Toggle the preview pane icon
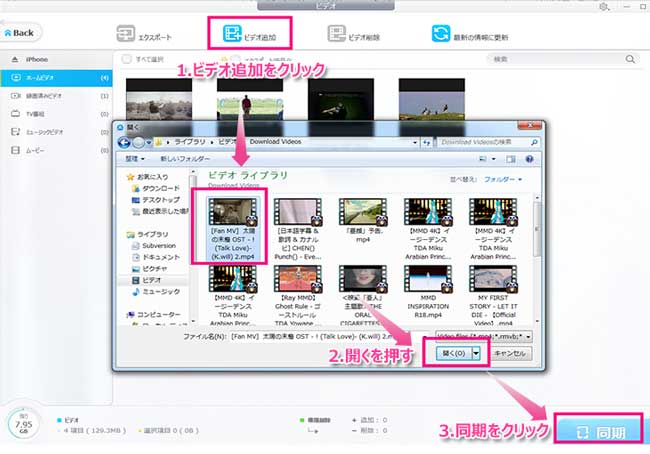The height and width of the screenshot is (454, 650). (x=511, y=159)
